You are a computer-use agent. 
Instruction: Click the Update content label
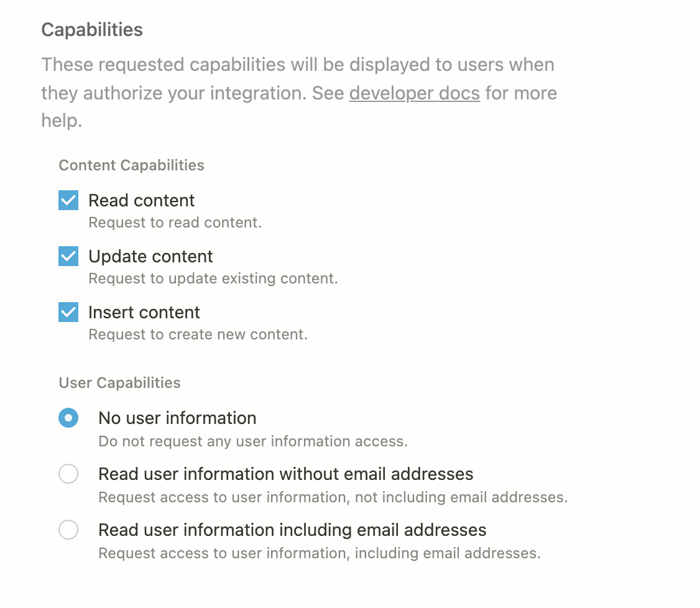(x=150, y=257)
